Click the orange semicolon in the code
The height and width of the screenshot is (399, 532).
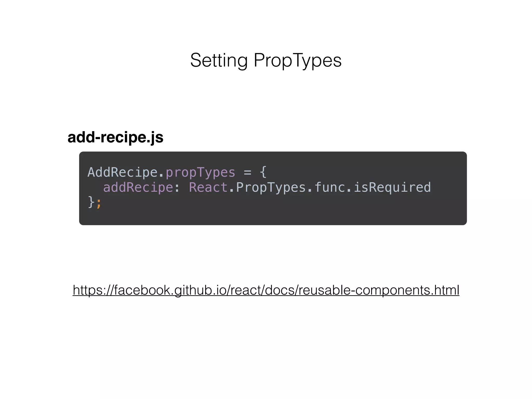point(99,203)
